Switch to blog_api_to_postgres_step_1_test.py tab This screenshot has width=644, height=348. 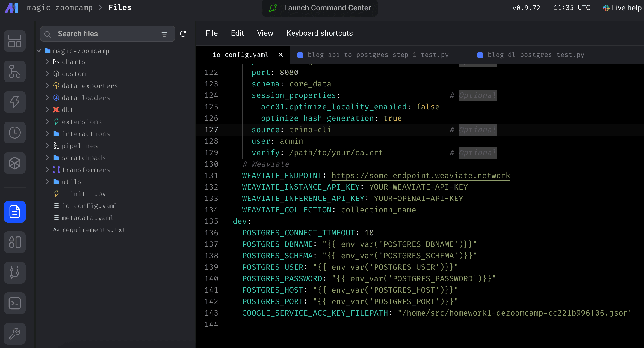tap(380, 55)
